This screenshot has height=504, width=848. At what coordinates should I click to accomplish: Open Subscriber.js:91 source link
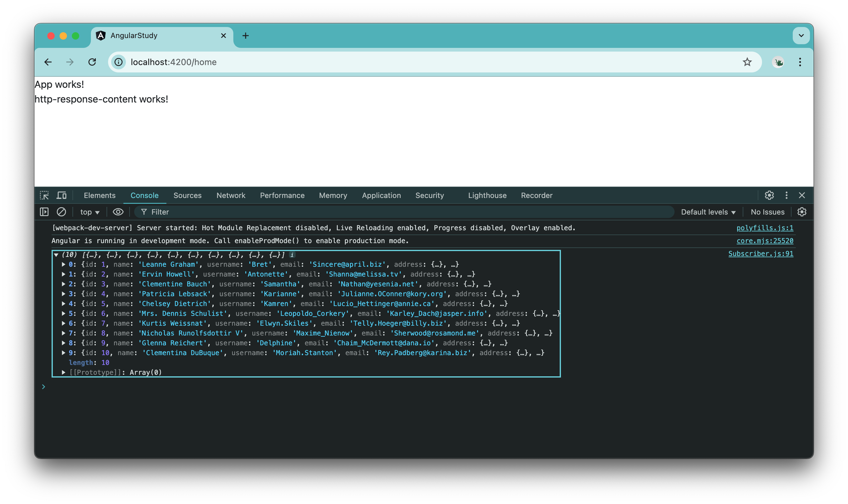point(761,253)
